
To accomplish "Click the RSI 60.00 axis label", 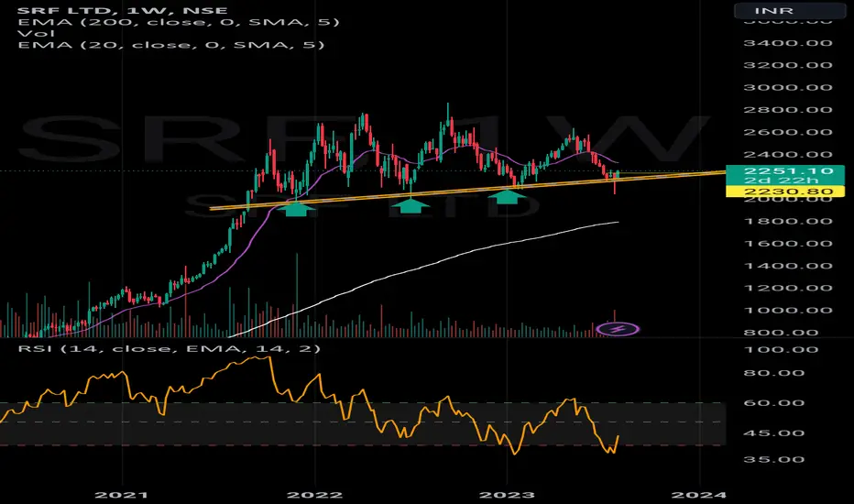I will (774, 403).
